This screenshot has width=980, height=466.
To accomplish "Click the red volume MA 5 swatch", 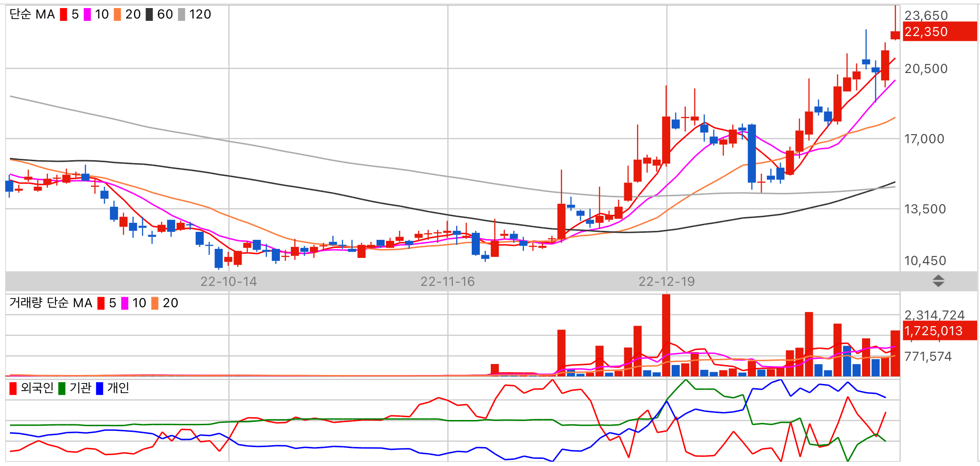I will [101, 303].
